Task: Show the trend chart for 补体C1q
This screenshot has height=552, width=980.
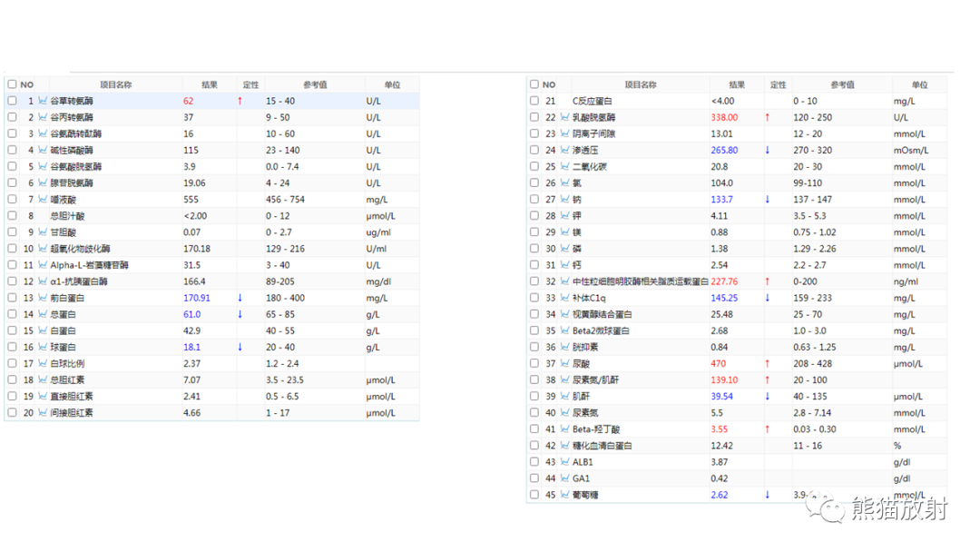Action: point(565,298)
